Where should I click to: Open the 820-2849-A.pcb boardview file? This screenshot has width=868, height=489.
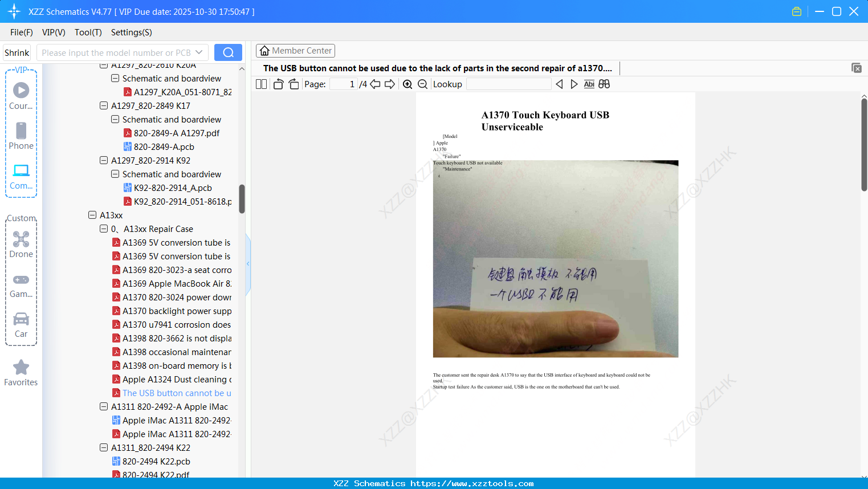[159, 146]
